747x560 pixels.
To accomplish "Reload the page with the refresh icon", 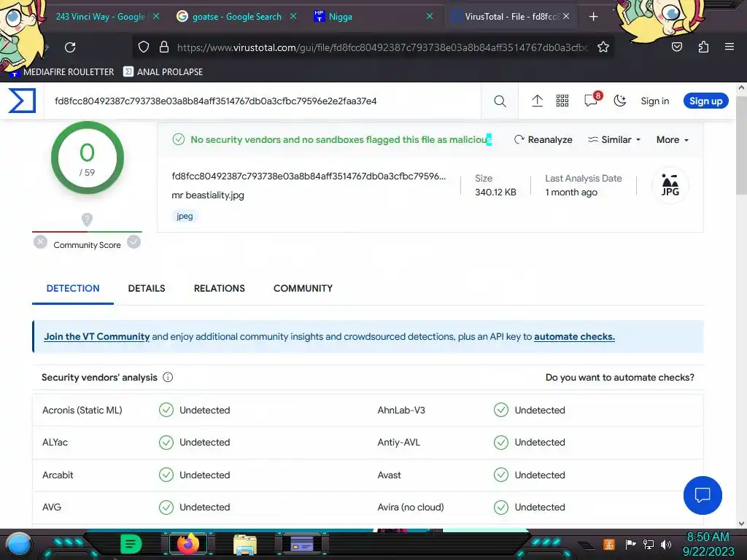I will click(70, 47).
